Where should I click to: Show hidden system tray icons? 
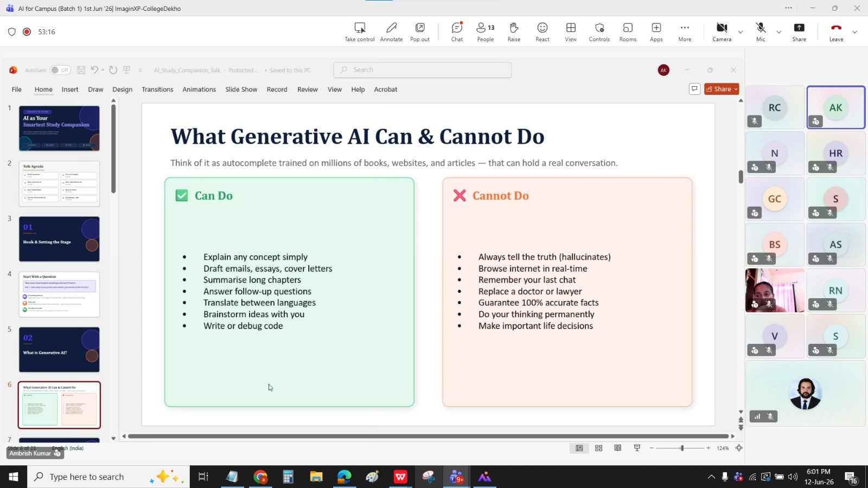click(711, 477)
